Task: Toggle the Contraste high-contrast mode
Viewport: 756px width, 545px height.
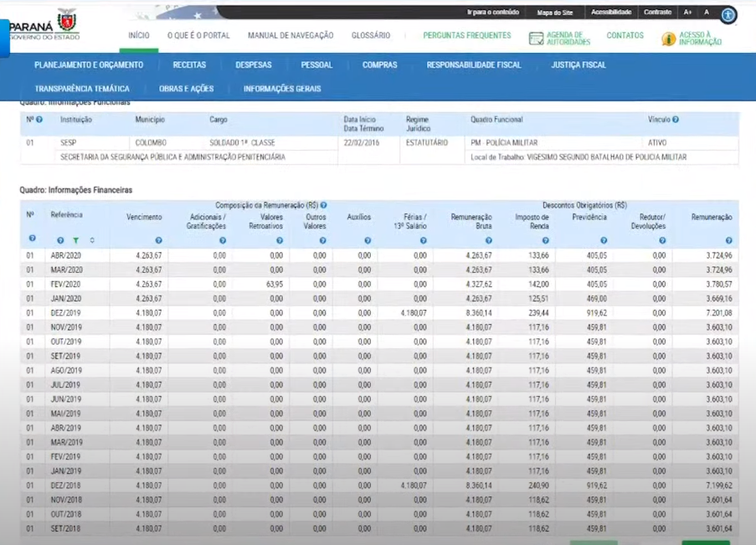Action: 657,13
